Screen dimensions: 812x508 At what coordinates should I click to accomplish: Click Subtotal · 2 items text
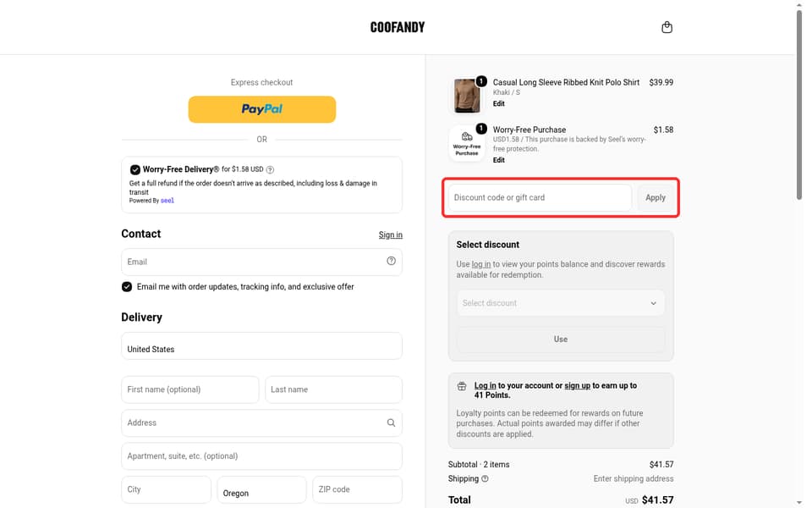pyautogui.click(x=479, y=465)
